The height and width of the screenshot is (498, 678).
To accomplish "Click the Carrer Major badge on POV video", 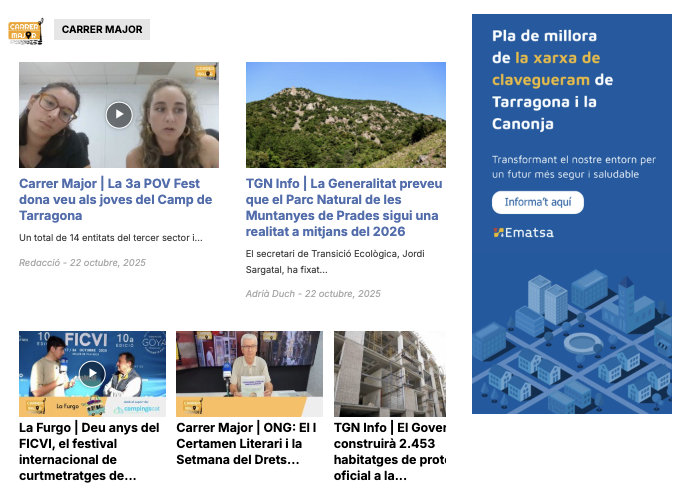I will point(205,72).
